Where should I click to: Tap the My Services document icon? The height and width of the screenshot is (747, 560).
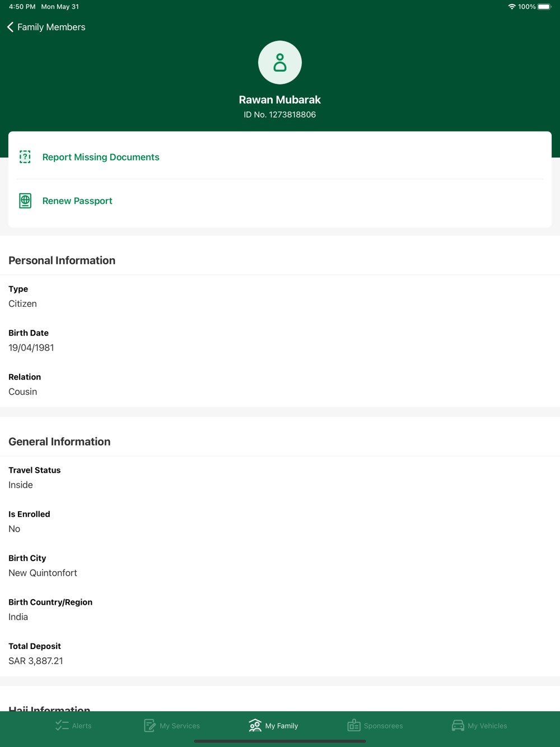(x=150, y=726)
